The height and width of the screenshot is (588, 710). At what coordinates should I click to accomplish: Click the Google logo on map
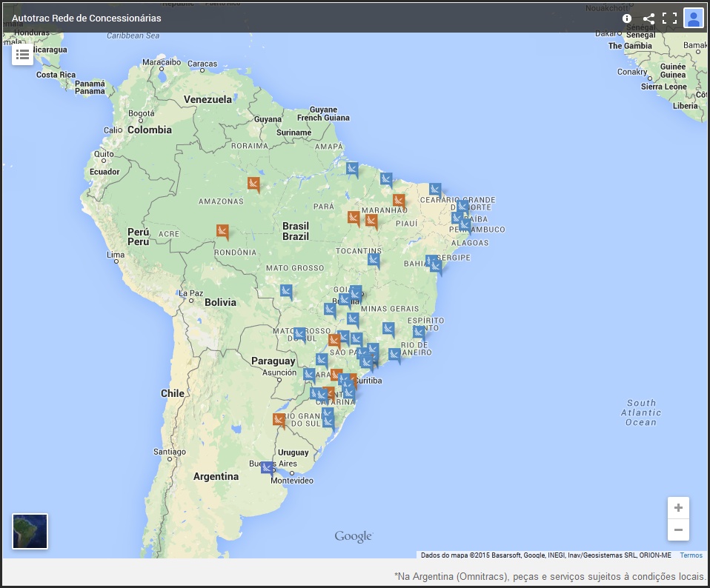click(354, 536)
